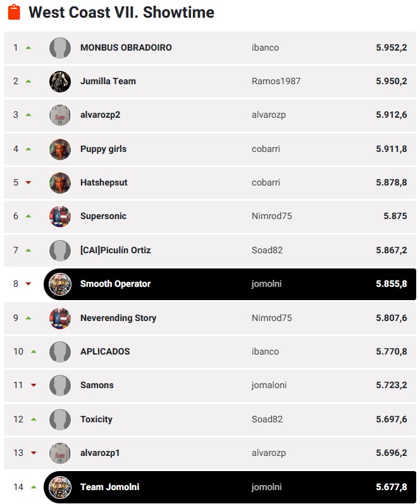Open the Jumilla Team avatar image
Image resolution: width=420 pixels, height=504 pixels.
pos(60,82)
